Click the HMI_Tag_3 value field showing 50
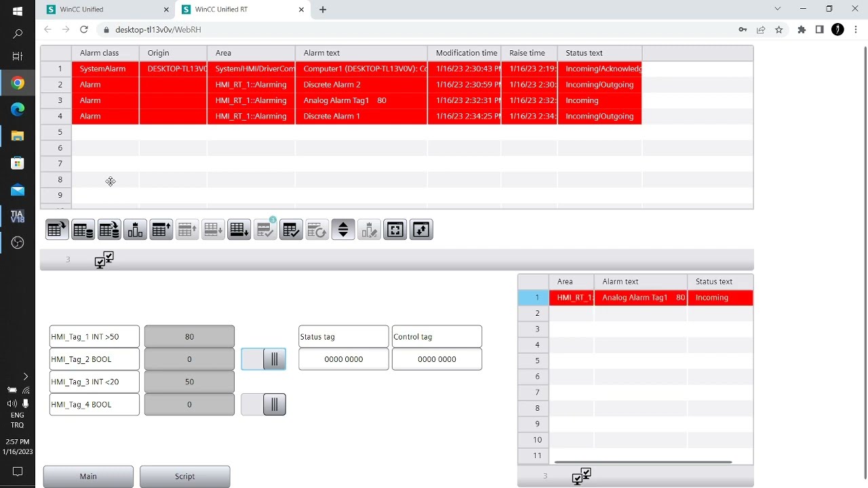 (x=189, y=382)
